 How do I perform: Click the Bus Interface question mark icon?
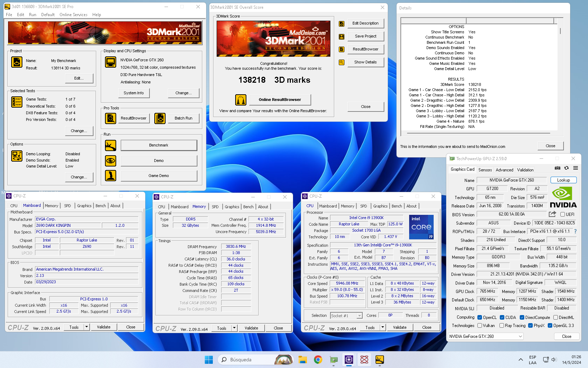pyautogui.click(x=575, y=231)
